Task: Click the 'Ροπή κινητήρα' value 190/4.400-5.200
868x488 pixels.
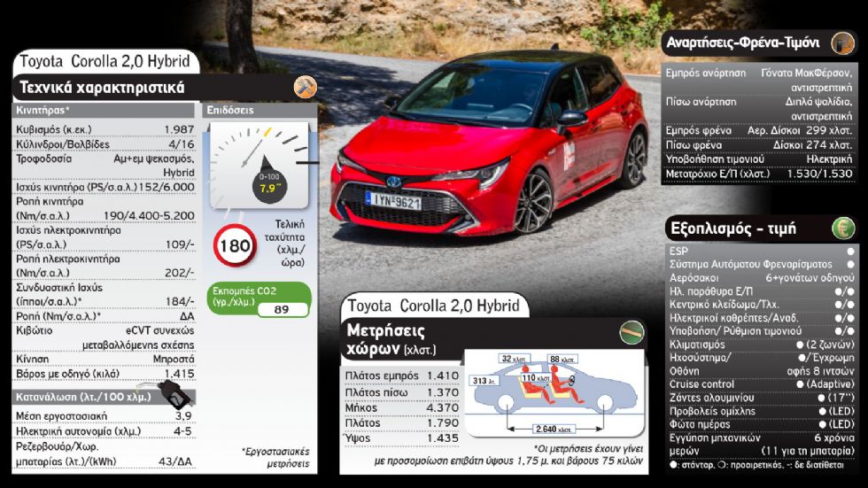Action: pyautogui.click(x=149, y=216)
